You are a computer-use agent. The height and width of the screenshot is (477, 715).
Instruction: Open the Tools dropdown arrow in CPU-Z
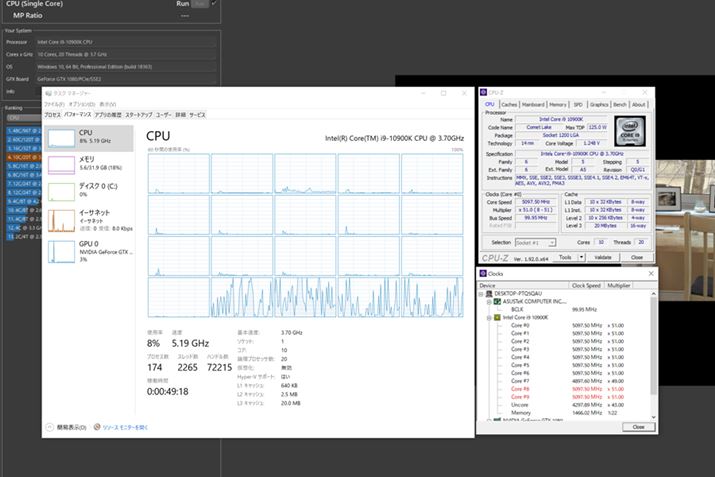click(x=580, y=257)
